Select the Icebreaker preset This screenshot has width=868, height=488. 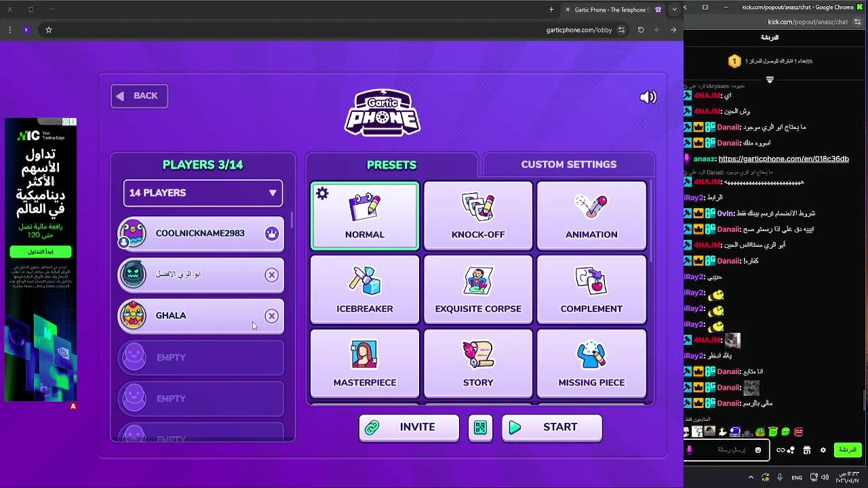click(x=365, y=289)
